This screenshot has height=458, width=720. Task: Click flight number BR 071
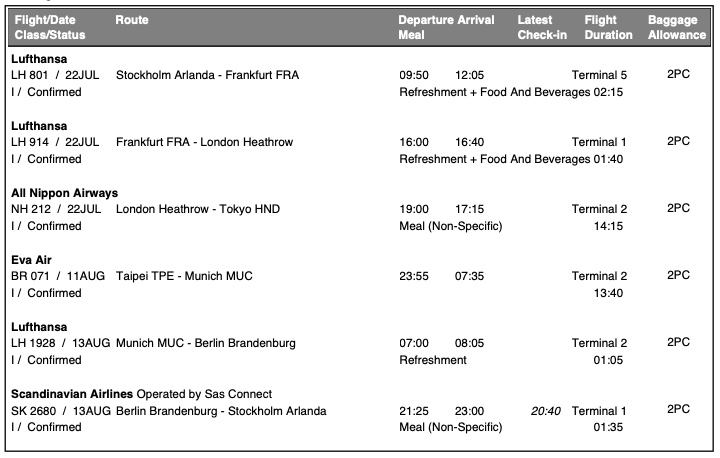pyautogui.click(x=29, y=276)
